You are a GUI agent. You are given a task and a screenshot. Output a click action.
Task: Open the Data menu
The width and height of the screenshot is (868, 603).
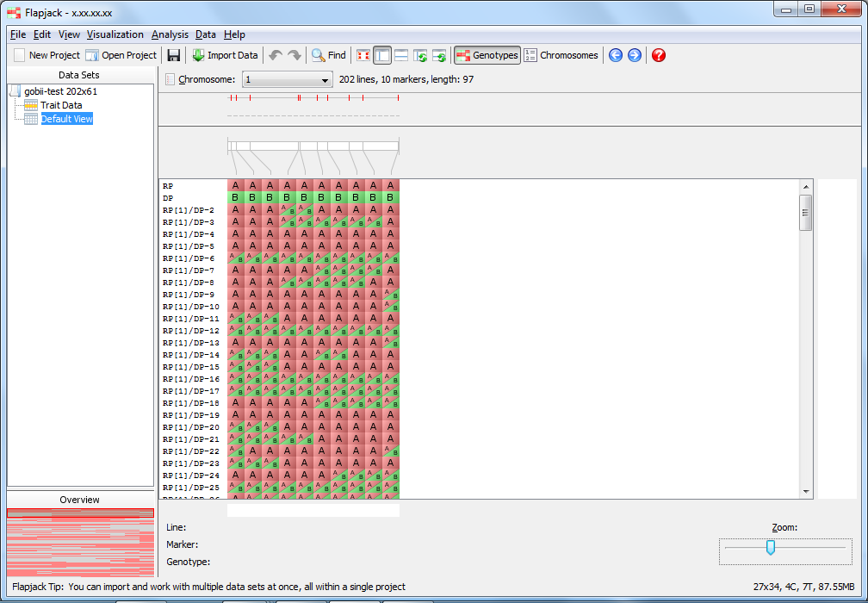coord(205,34)
